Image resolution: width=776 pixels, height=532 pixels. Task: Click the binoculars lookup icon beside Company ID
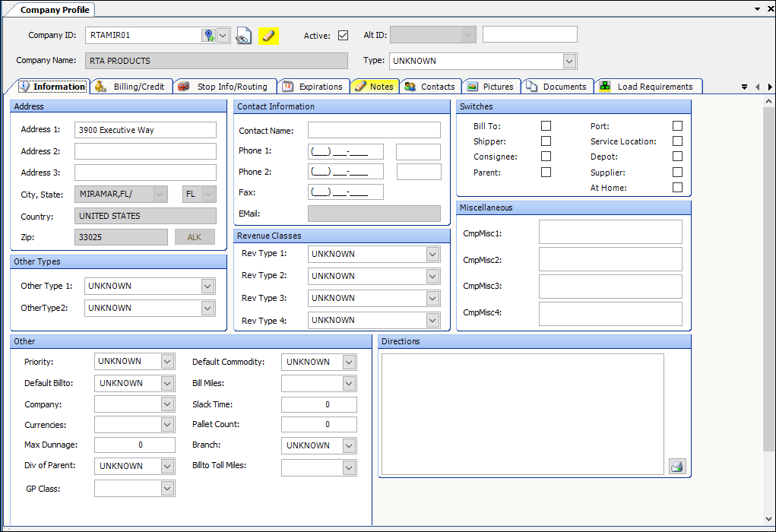pos(243,36)
